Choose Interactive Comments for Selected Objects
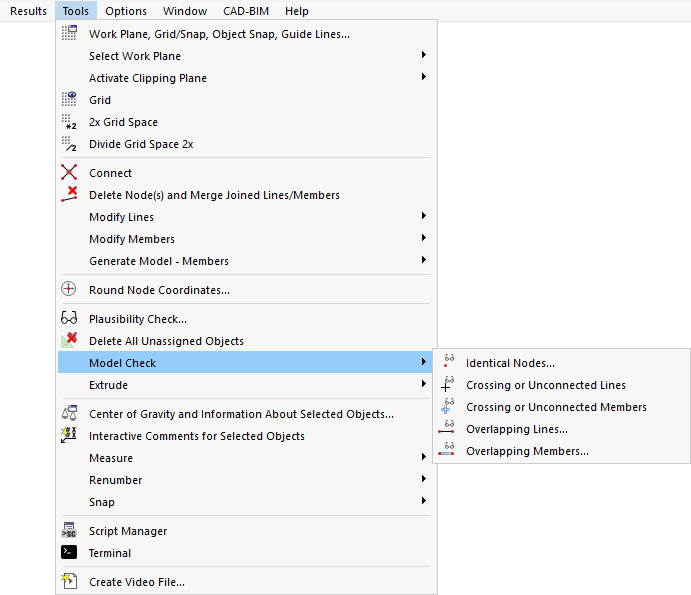 [196, 436]
